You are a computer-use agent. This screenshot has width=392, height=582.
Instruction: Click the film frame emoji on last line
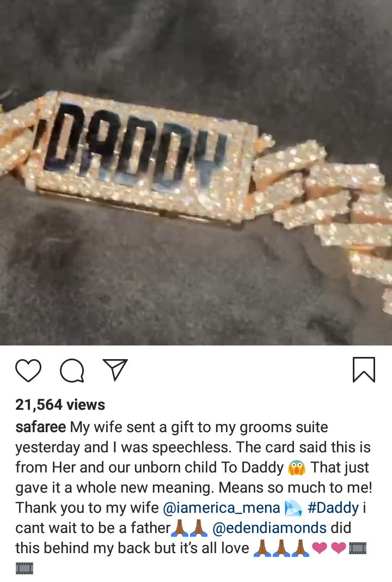[x=24, y=568]
